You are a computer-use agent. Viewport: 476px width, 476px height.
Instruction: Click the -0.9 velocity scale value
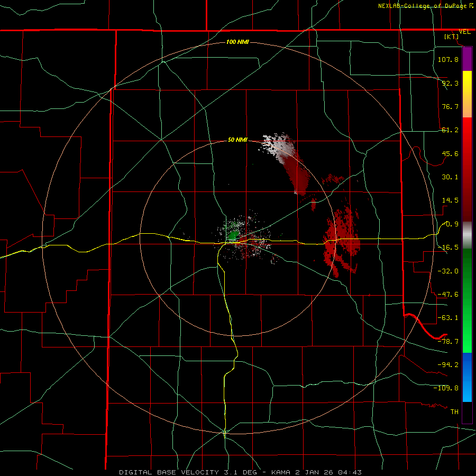pyautogui.click(x=451, y=224)
